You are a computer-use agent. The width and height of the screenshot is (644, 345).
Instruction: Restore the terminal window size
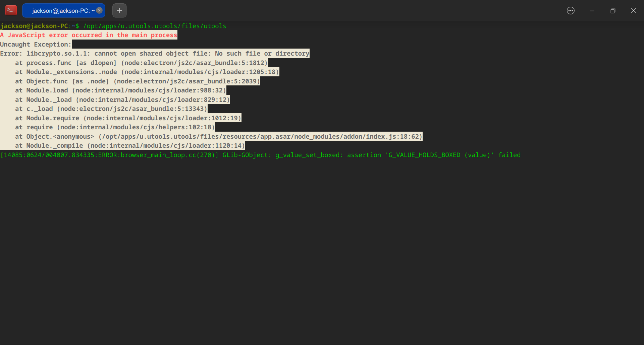613,11
